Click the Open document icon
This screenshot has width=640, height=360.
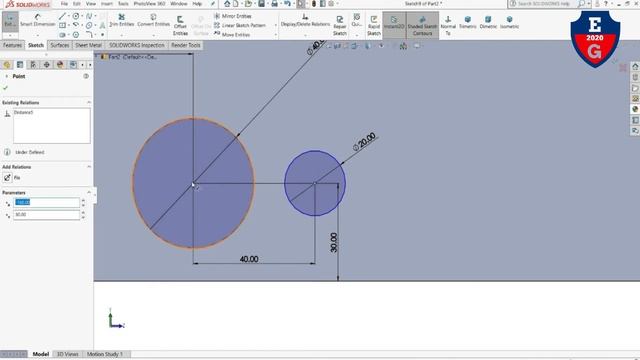click(248, 4)
